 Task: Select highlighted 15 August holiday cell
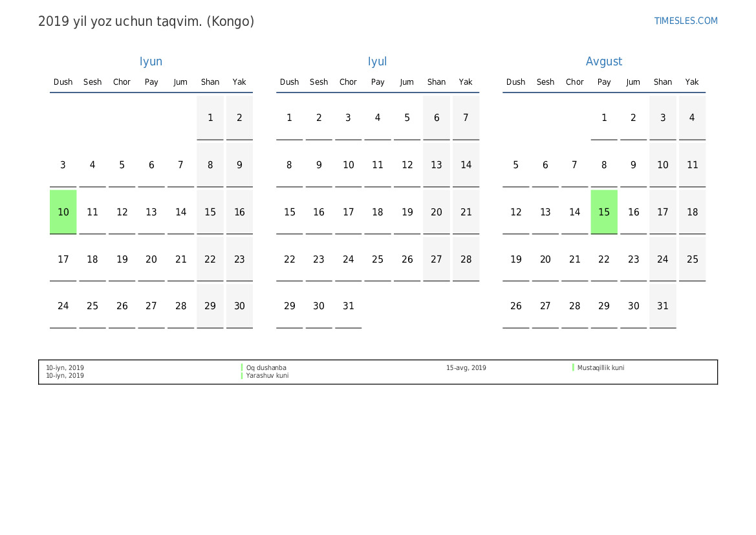tap(604, 212)
